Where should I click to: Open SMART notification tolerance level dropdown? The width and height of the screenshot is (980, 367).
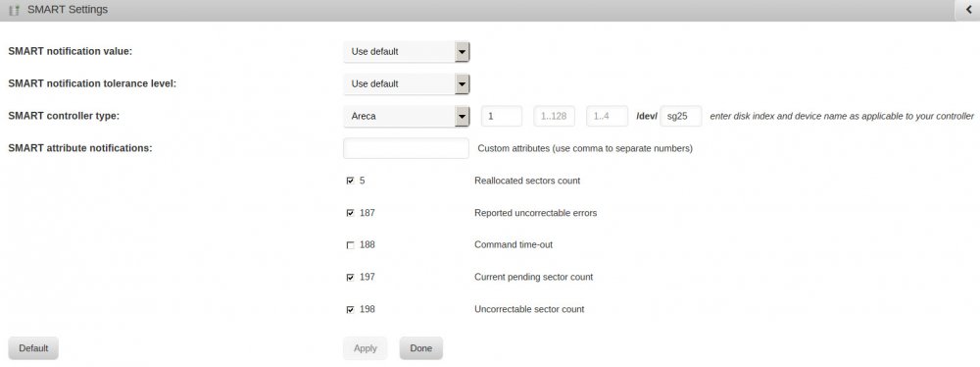coord(407,84)
